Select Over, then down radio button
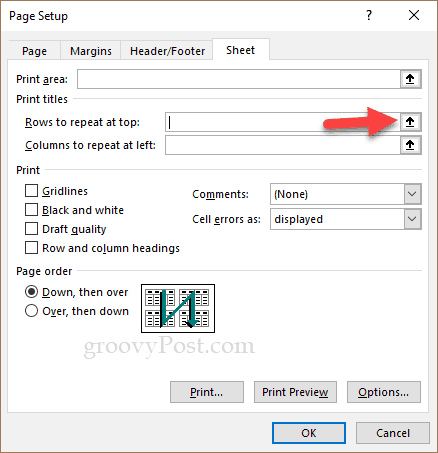 click(x=31, y=311)
